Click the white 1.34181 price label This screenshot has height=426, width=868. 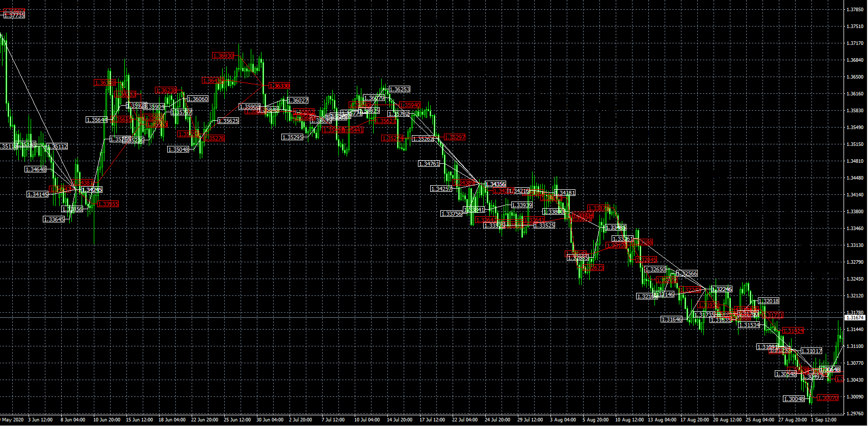pyautogui.click(x=565, y=193)
